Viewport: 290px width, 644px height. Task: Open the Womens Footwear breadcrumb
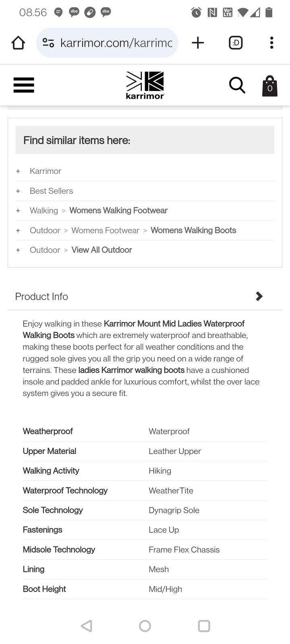click(105, 230)
